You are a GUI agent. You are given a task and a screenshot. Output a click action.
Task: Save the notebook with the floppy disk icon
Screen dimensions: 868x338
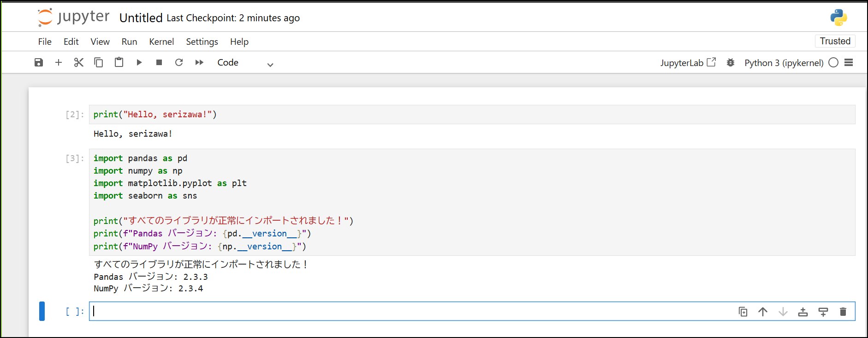click(39, 62)
